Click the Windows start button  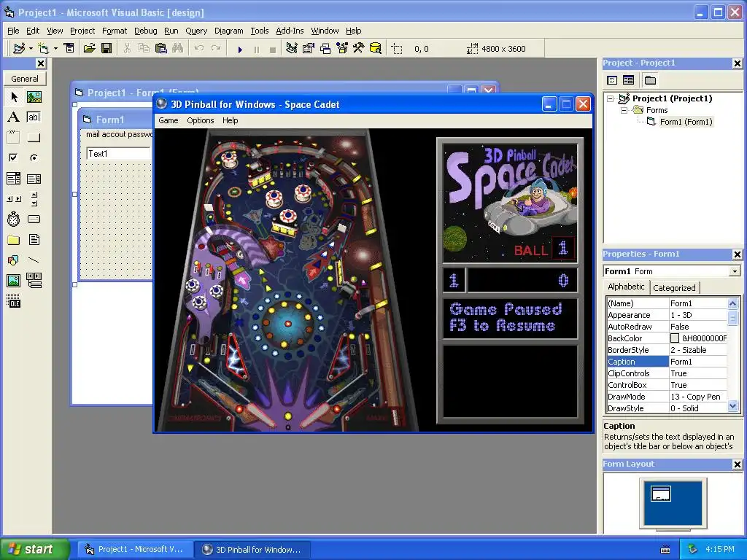click(x=34, y=549)
